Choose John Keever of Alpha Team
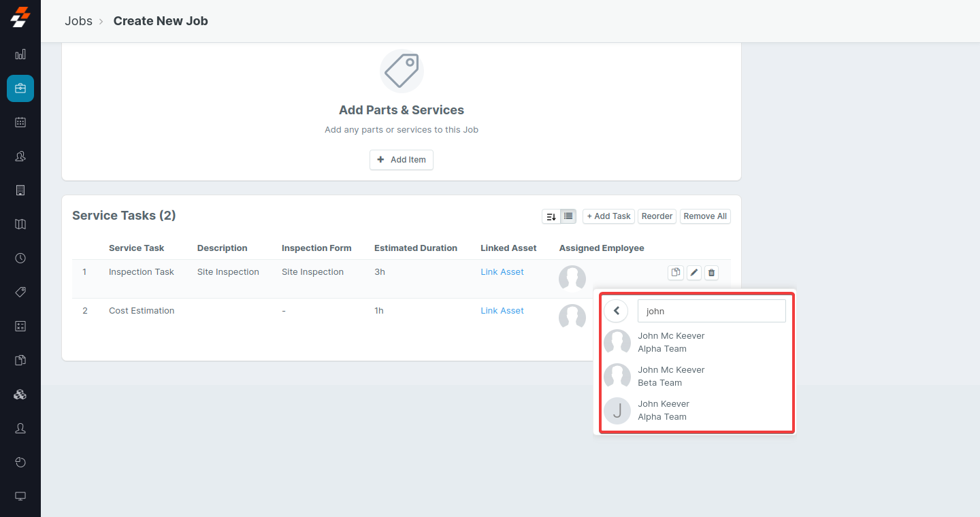Screen dimensions: 980x517 coord(664,410)
